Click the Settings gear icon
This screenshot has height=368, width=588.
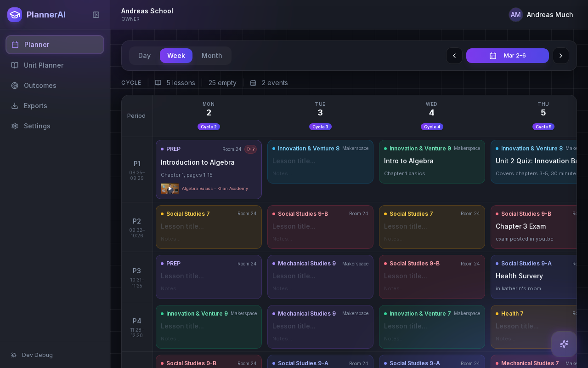click(x=15, y=126)
